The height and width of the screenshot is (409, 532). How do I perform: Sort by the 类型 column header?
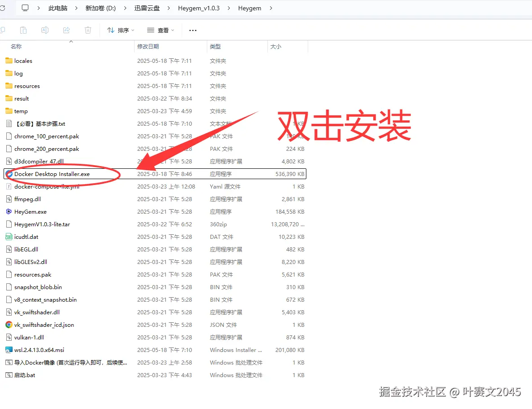tap(215, 47)
